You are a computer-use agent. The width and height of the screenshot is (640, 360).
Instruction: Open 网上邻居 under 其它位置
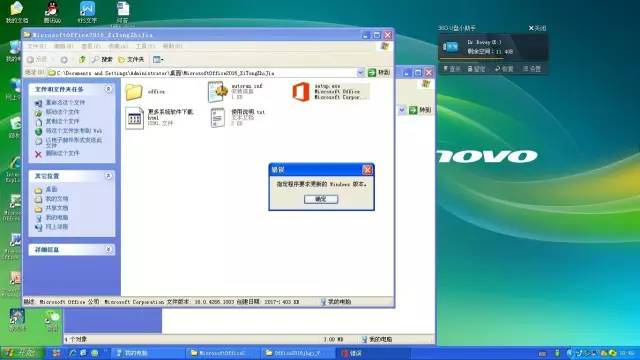(57, 227)
